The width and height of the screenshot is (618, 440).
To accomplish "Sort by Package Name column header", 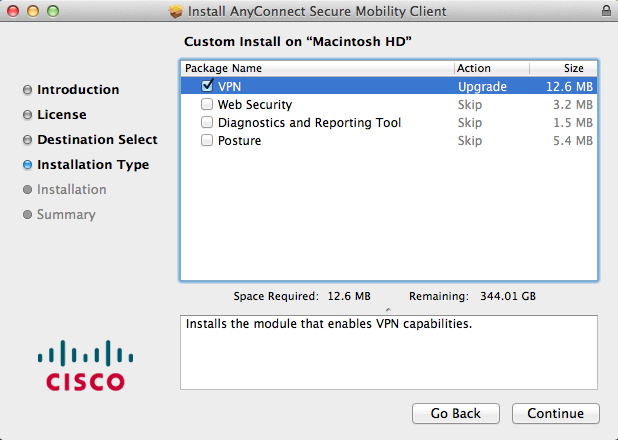I will pos(317,68).
